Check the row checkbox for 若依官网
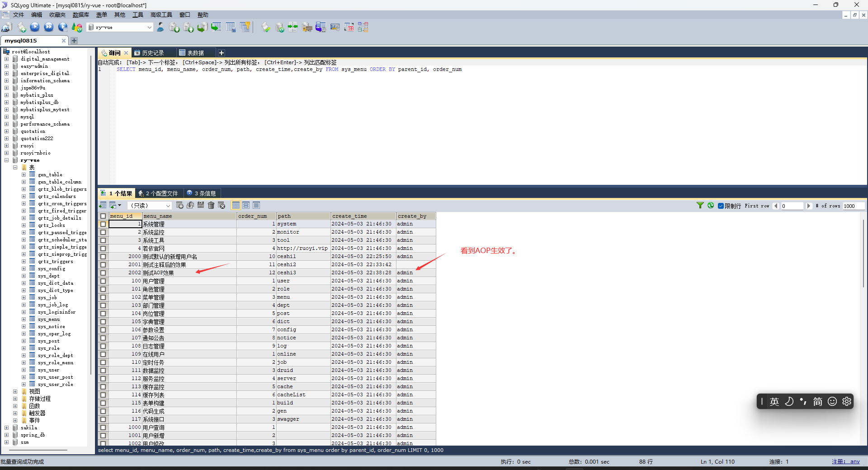Viewport: 868px width, 470px height. pyautogui.click(x=103, y=249)
